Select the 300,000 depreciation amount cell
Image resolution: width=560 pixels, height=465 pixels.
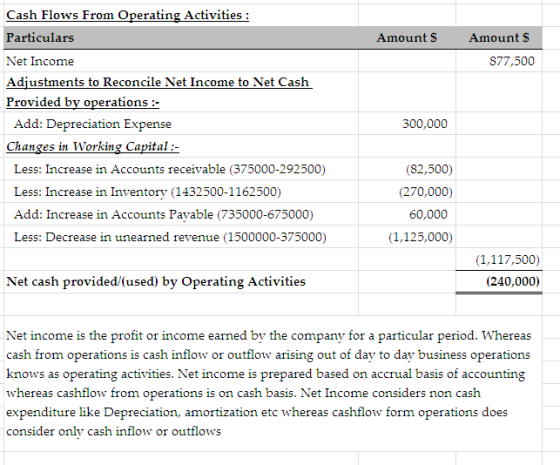(x=425, y=124)
